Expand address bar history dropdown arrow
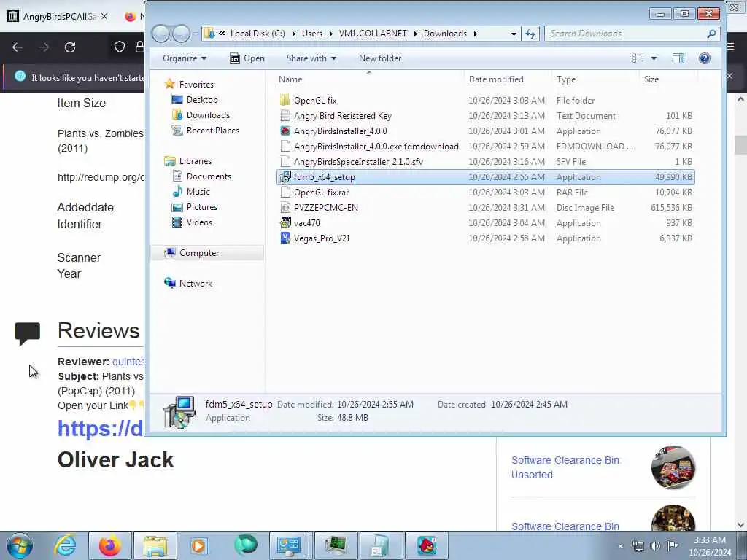747x560 pixels. click(x=514, y=34)
